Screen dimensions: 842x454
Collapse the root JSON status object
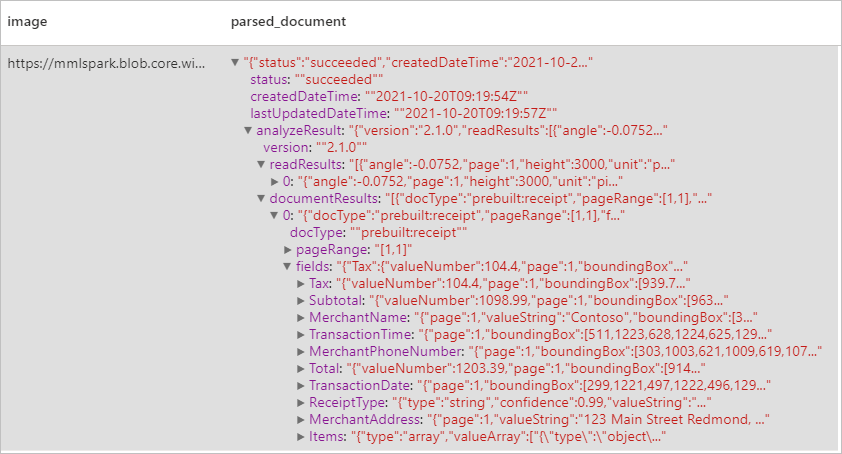tap(235, 62)
